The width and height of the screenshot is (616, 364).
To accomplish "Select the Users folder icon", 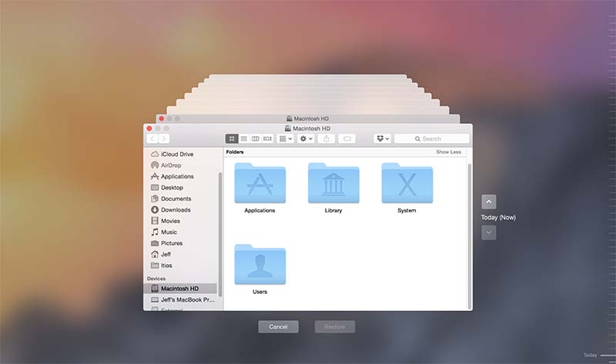I will (260, 265).
